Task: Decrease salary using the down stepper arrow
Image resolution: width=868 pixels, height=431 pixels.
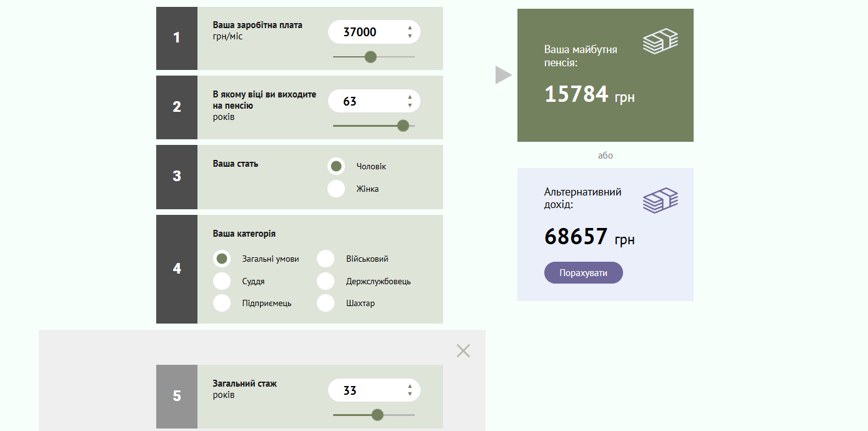Action: coord(410,36)
